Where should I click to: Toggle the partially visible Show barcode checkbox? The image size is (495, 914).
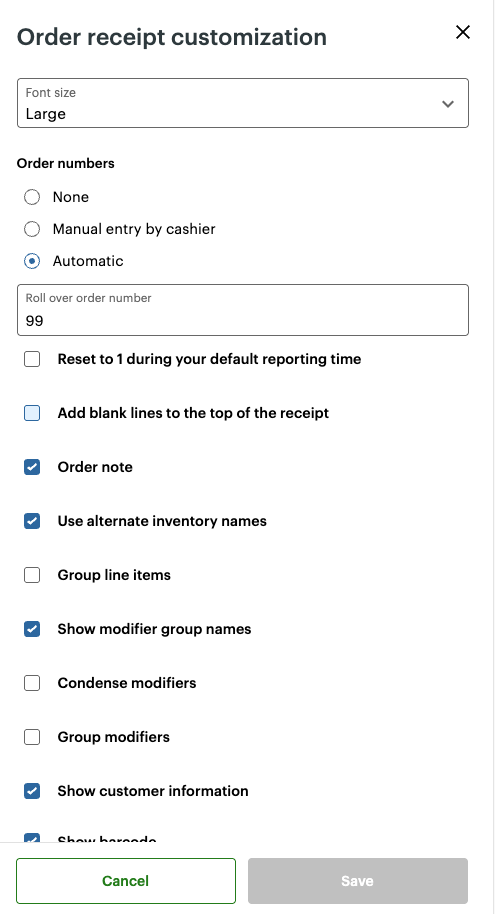click(32, 839)
